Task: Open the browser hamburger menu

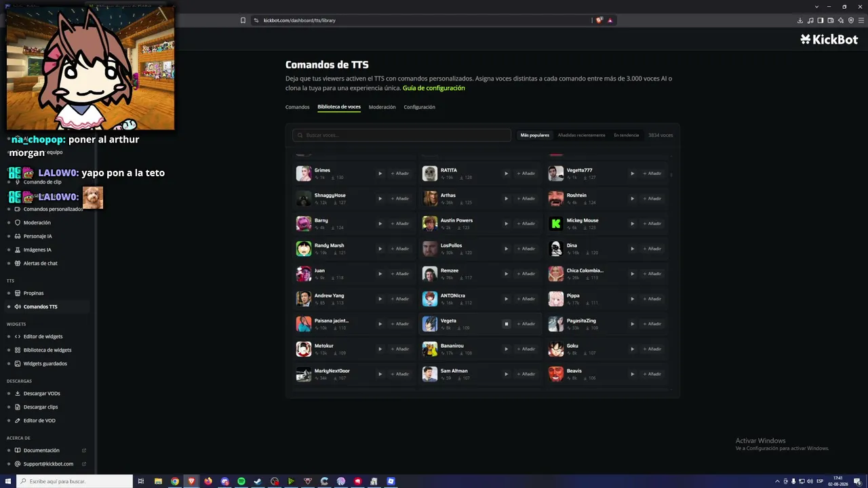Action: click(861, 20)
